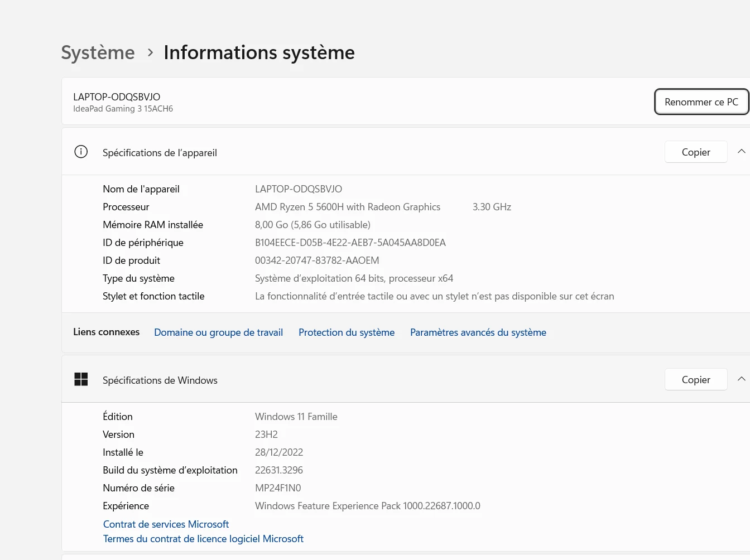Click the info icon beside Spécifications de l'appareil
Viewport: 750px width, 560px height.
point(81,152)
